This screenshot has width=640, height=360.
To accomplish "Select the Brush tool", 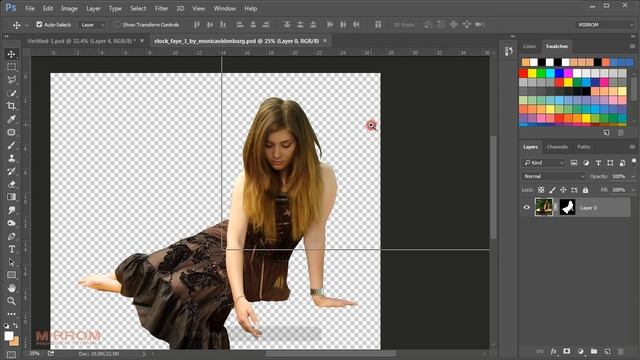I will click(11, 145).
